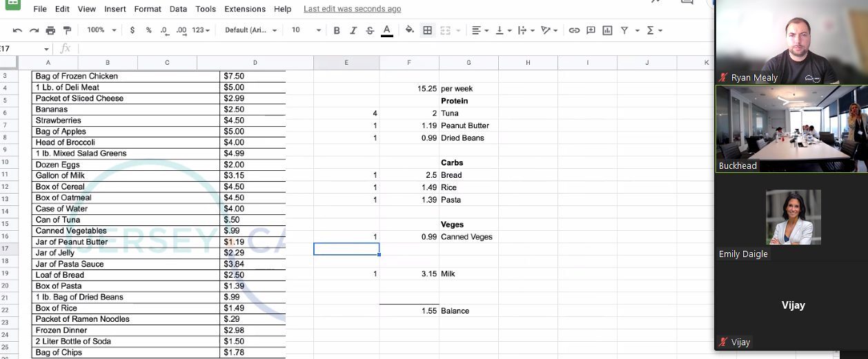Open the text color picker
Viewport: 868px width, 359px height.
tap(387, 30)
